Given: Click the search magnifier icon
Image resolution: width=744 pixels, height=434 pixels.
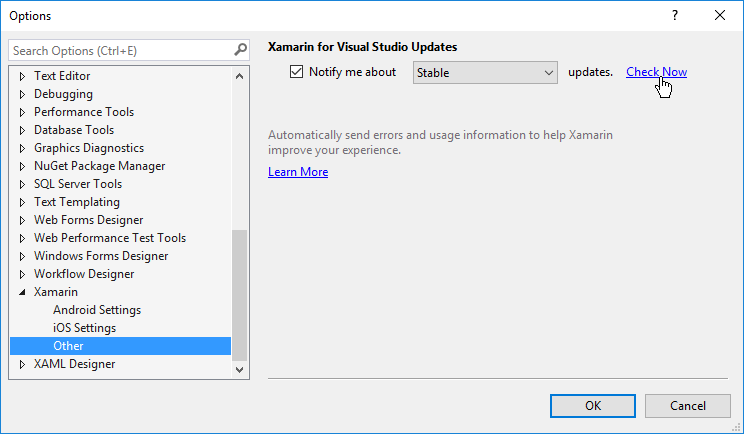Looking at the screenshot, I should coord(241,49).
